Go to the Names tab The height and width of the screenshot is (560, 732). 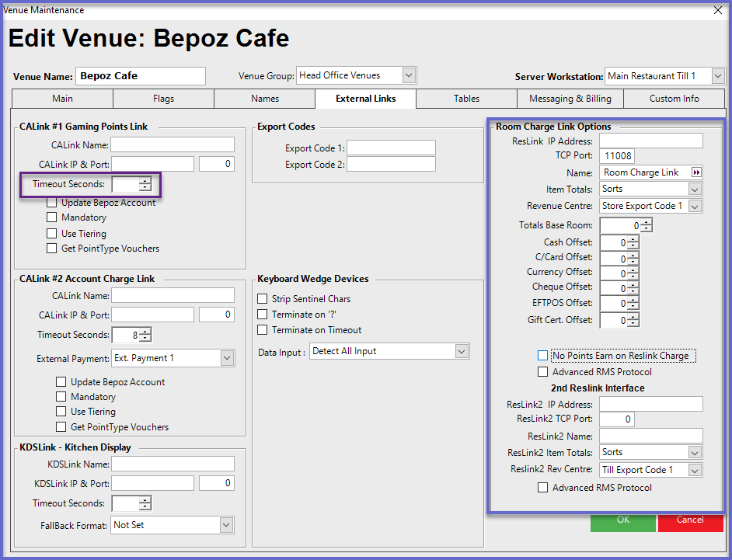click(265, 99)
